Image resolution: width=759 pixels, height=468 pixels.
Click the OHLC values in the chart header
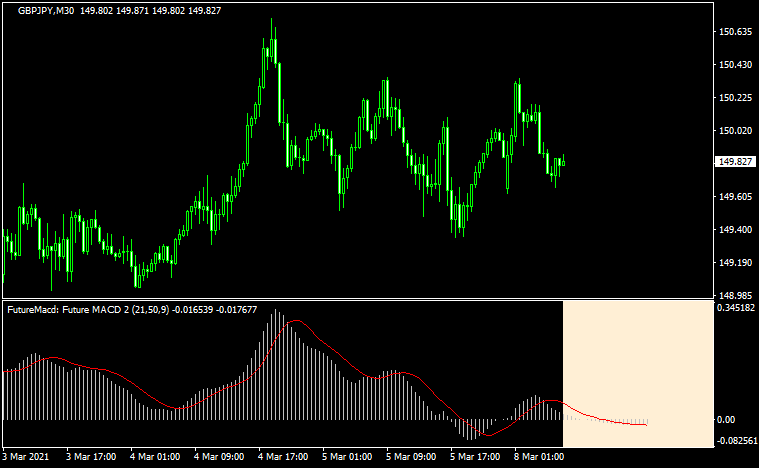coord(149,8)
